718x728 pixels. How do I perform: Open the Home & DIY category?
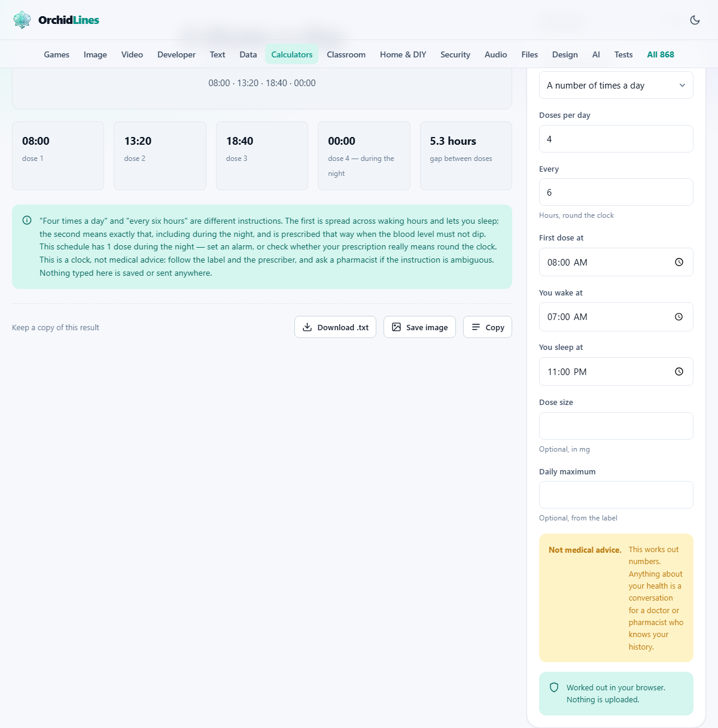tap(403, 54)
